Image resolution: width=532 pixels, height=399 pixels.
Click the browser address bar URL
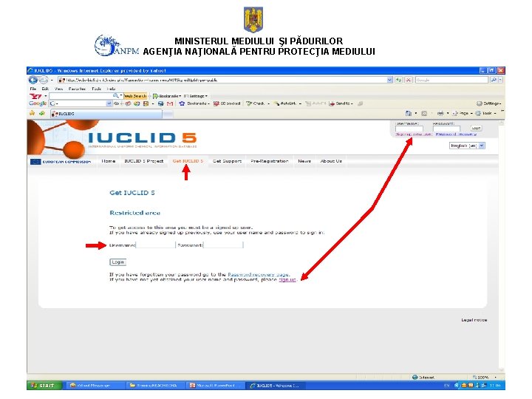coord(222,80)
